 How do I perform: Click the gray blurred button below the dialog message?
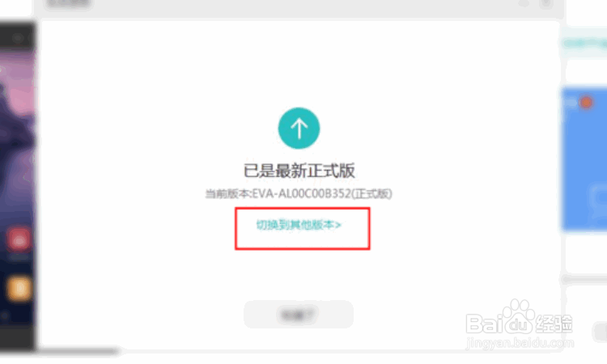click(x=299, y=315)
